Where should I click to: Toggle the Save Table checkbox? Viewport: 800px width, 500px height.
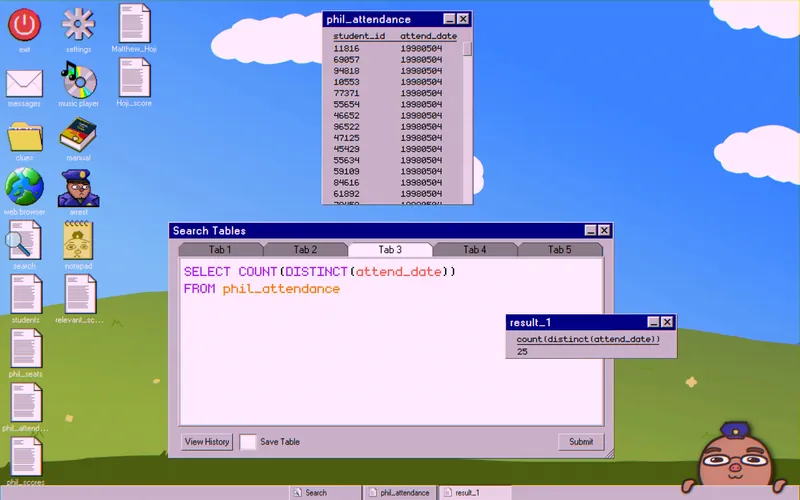point(248,442)
